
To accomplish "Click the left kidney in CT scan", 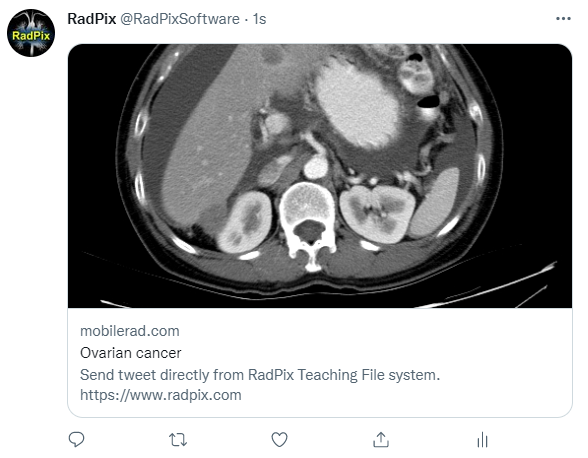I will [x=377, y=214].
